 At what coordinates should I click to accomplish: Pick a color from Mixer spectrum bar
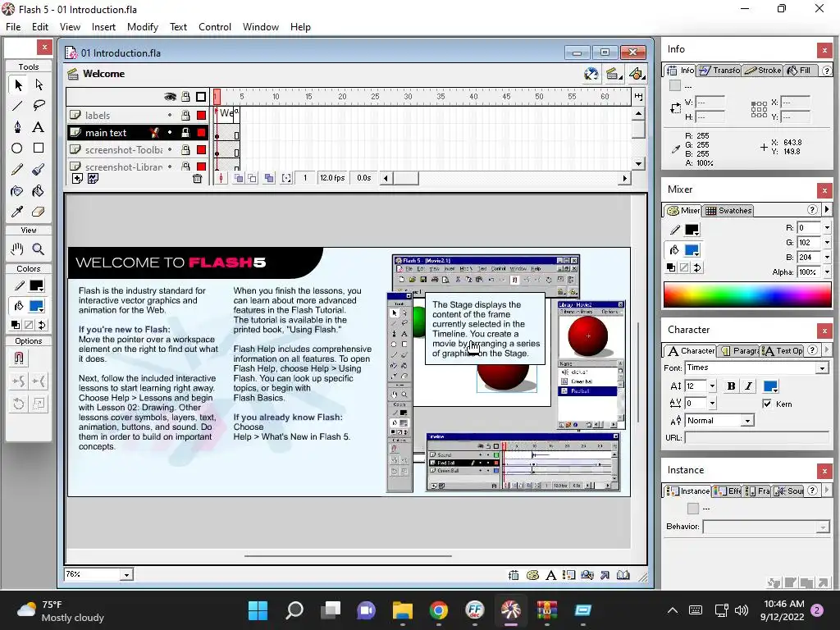click(747, 295)
